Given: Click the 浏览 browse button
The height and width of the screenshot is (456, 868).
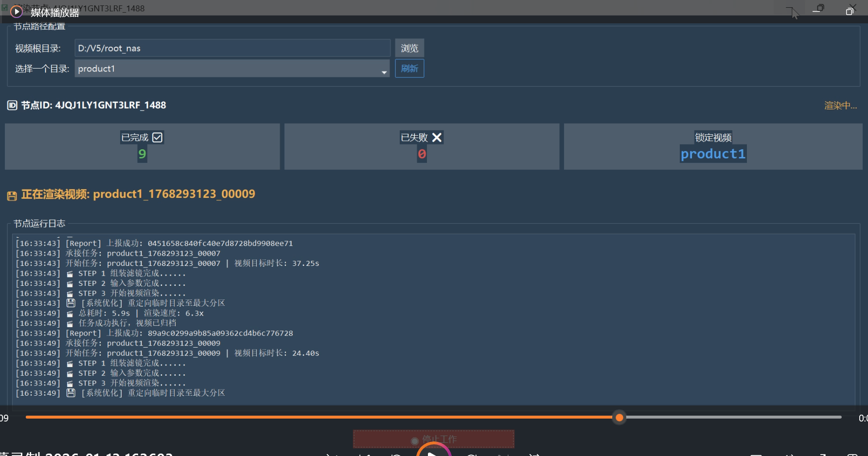Looking at the screenshot, I should (x=409, y=48).
